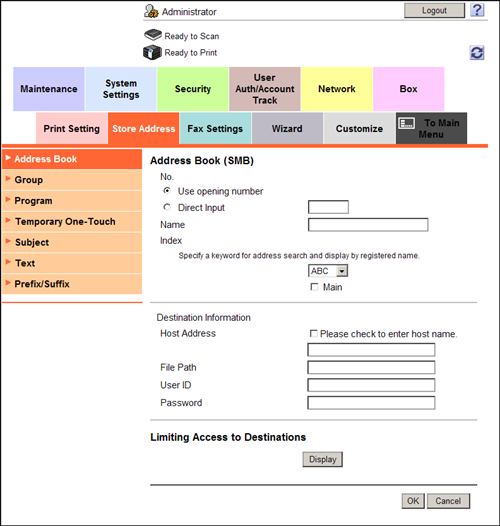This screenshot has width=500, height=526.
Task: Switch to Network tab
Action: (337, 89)
